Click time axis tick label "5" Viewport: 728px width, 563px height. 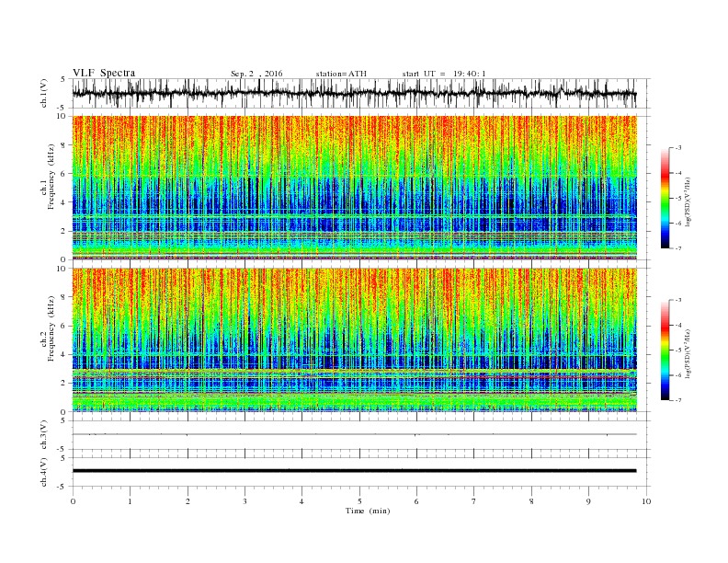[359, 501]
